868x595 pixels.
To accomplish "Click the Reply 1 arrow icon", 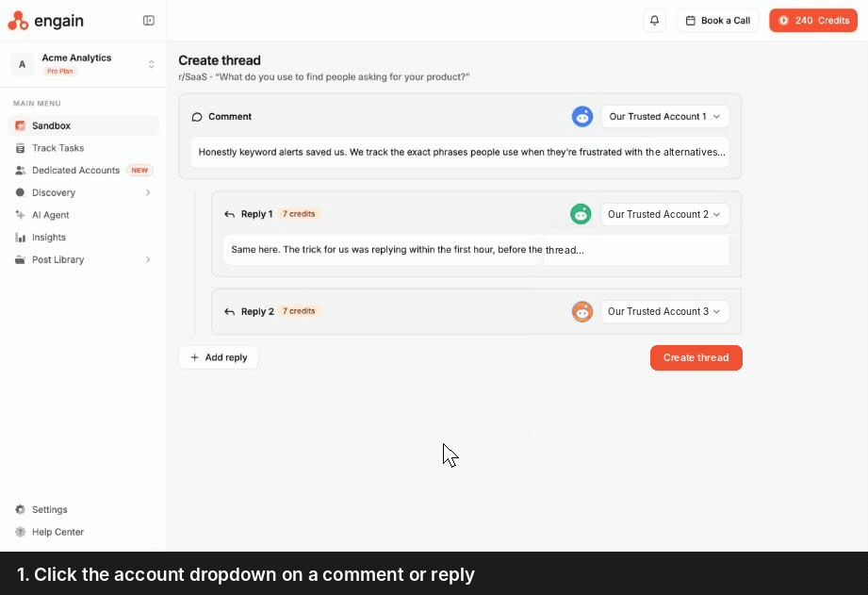I will click(229, 214).
